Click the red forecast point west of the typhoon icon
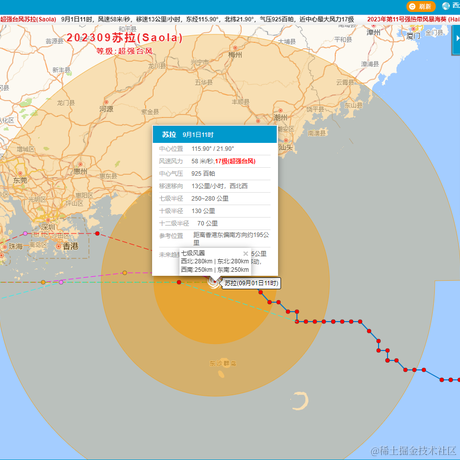The width and height of the screenshot is (460, 460). tap(179, 282)
